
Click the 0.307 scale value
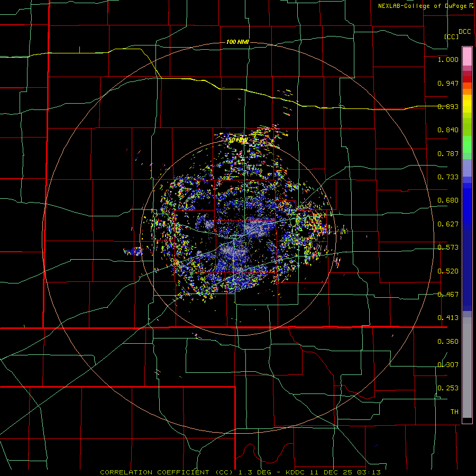[x=448, y=365]
